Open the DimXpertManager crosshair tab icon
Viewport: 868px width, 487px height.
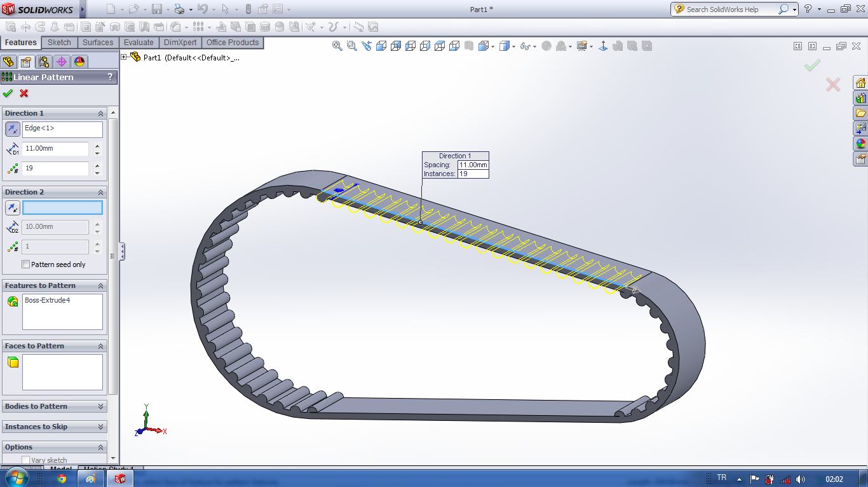click(61, 62)
